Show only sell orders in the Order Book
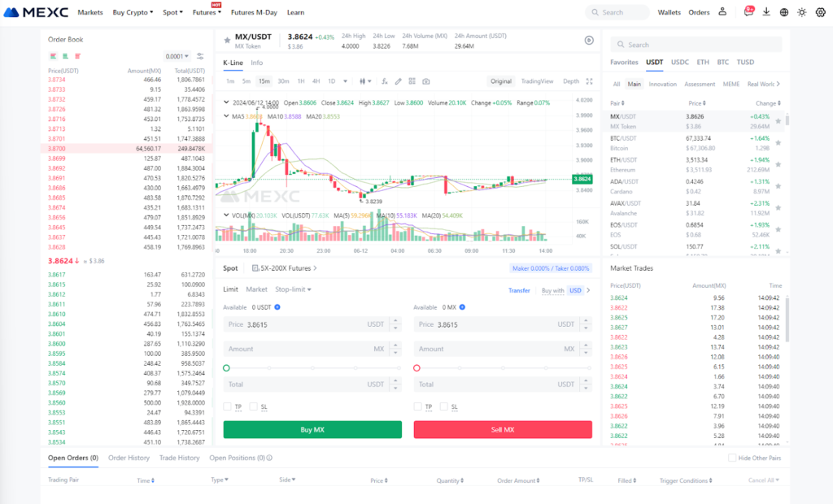Screen dimensions: 833x504 [77, 56]
